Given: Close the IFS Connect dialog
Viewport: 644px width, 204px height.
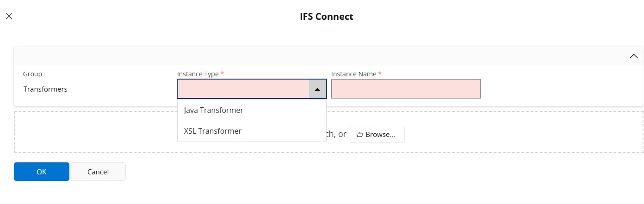Looking at the screenshot, I should (x=9, y=16).
